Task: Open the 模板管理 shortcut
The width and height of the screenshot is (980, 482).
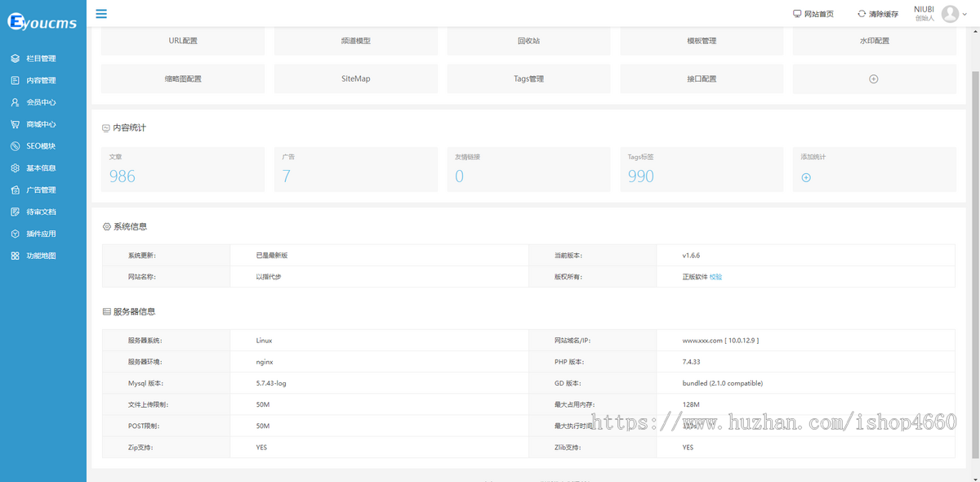Action: click(x=702, y=41)
